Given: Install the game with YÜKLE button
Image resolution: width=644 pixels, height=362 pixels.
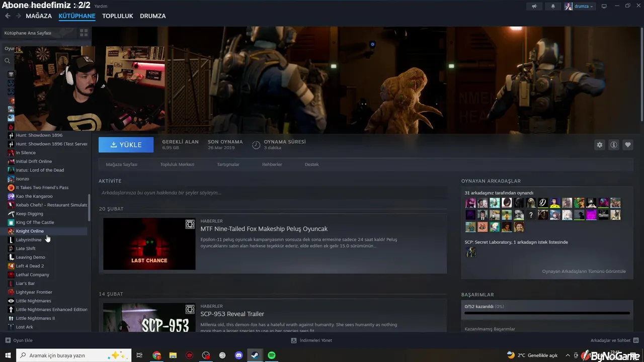Looking at the screenshot, I should 126,145.
